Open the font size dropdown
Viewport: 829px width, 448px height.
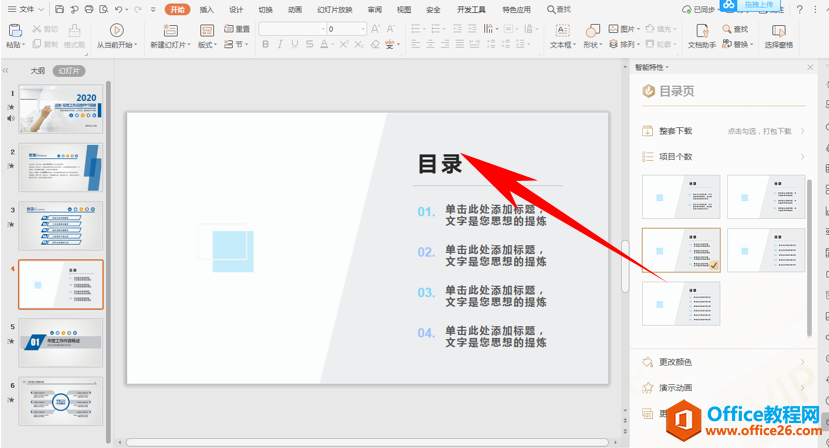point(362,30)
